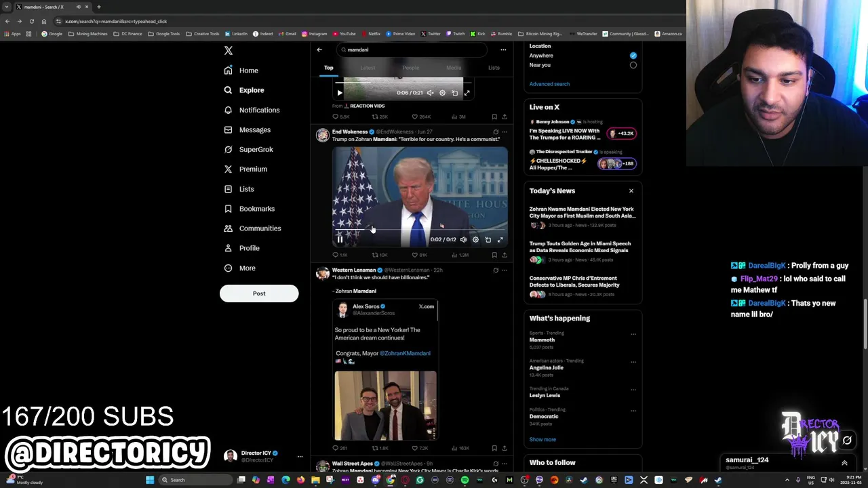Screen dimensions: 868x488
Task: Open Bookmarks in X sidebar
Action: [249, 209]
